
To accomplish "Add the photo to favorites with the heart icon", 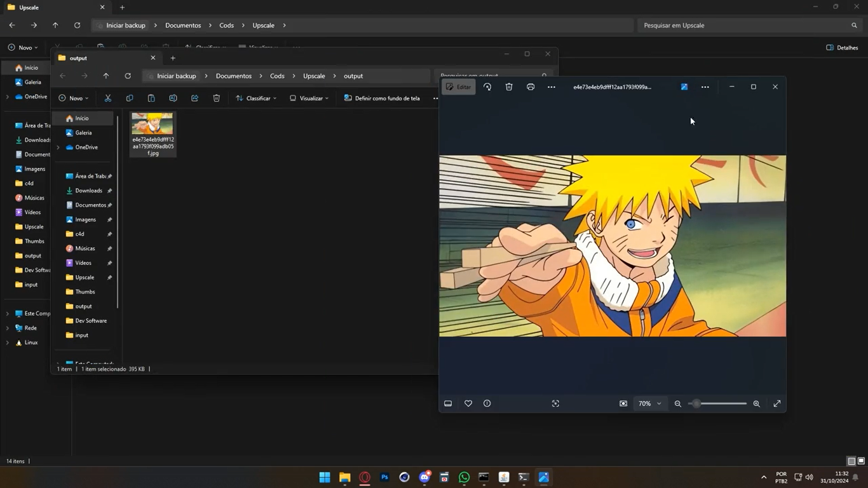I will [x=468, y=403].
